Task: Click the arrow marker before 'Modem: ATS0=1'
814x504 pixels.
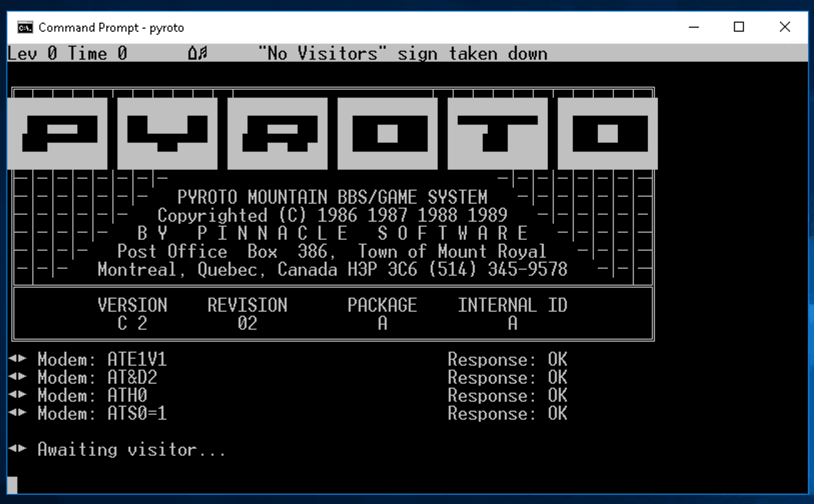Action: [17, 413]
